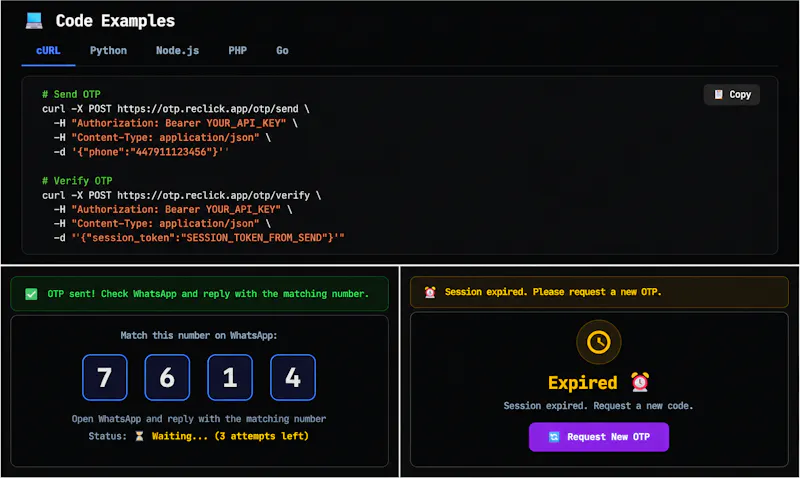
Task: Click the alarm clock icon in expired banner
Action: click(x=430, y=292)
